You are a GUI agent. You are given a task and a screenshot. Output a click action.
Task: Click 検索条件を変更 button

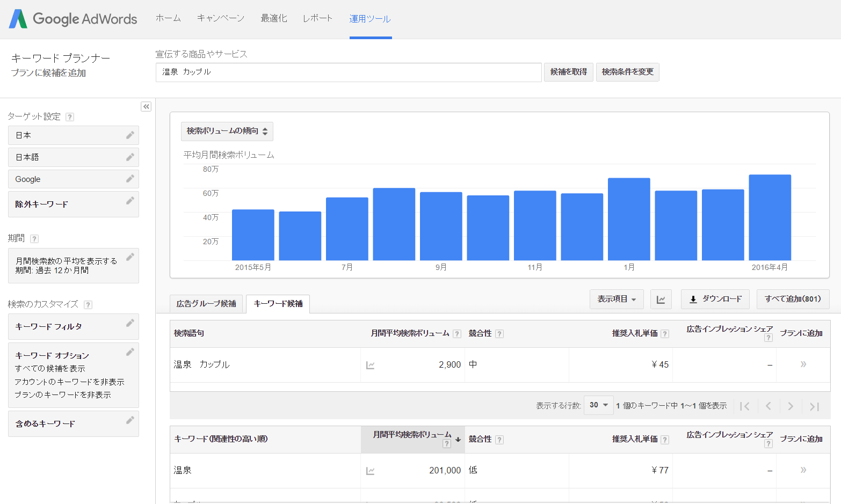coord(628,72)
